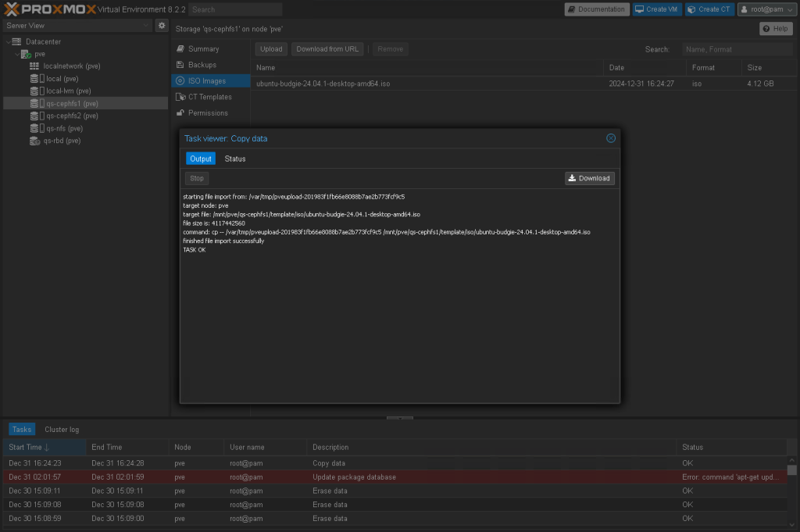Viewport: 800px width, 532px height.
Task: Click the localnetwork grid icon
Action: (34, 66)
